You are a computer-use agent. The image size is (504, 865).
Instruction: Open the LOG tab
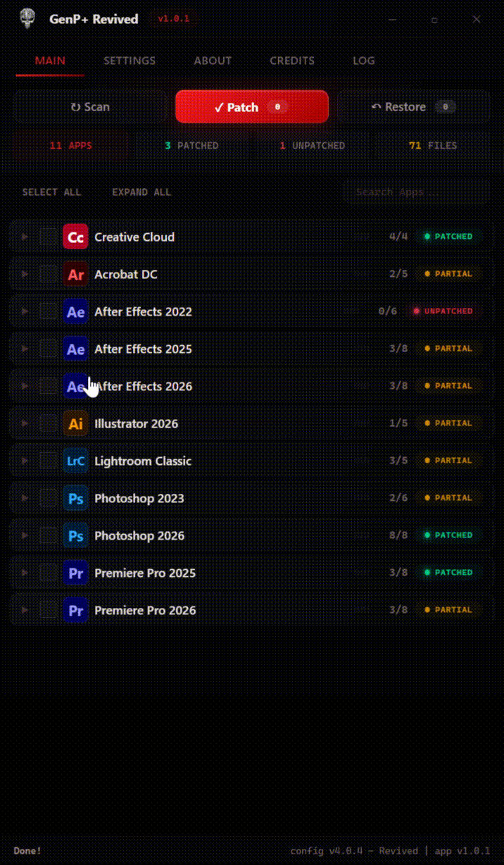tap(364, 61)
